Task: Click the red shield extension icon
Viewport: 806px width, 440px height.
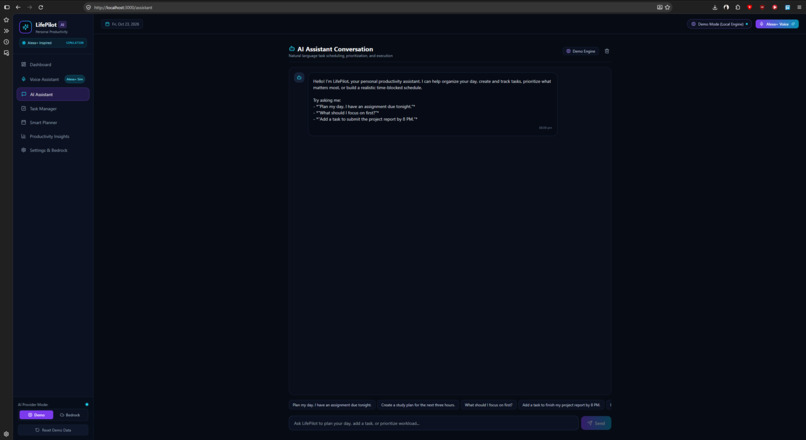Action: 749,7
